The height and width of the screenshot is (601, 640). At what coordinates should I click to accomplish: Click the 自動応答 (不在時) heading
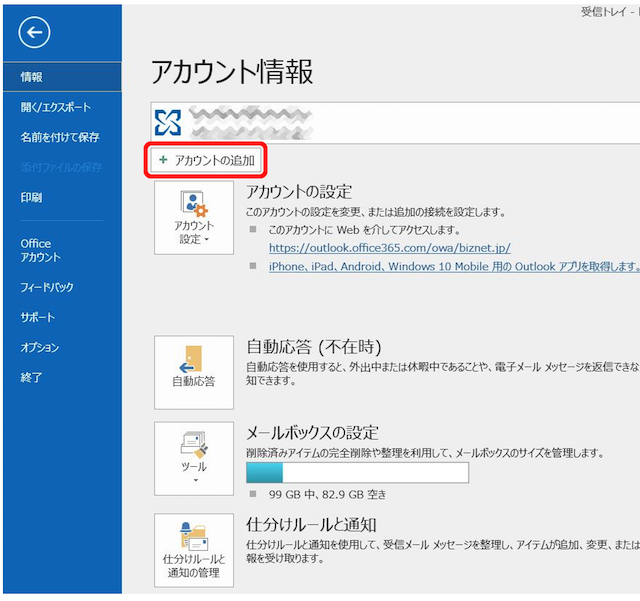click(314, 347)
